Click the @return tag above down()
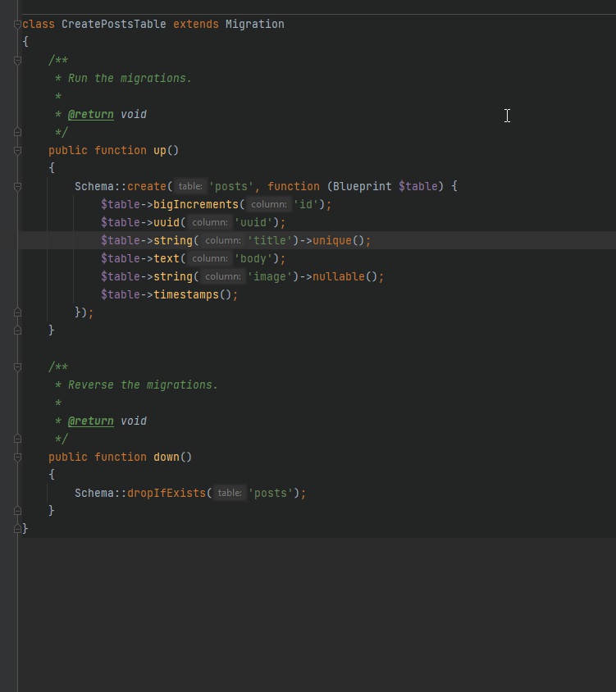Image resolution: width=616 pixels, height=692 pixels. tap(90, 421)
